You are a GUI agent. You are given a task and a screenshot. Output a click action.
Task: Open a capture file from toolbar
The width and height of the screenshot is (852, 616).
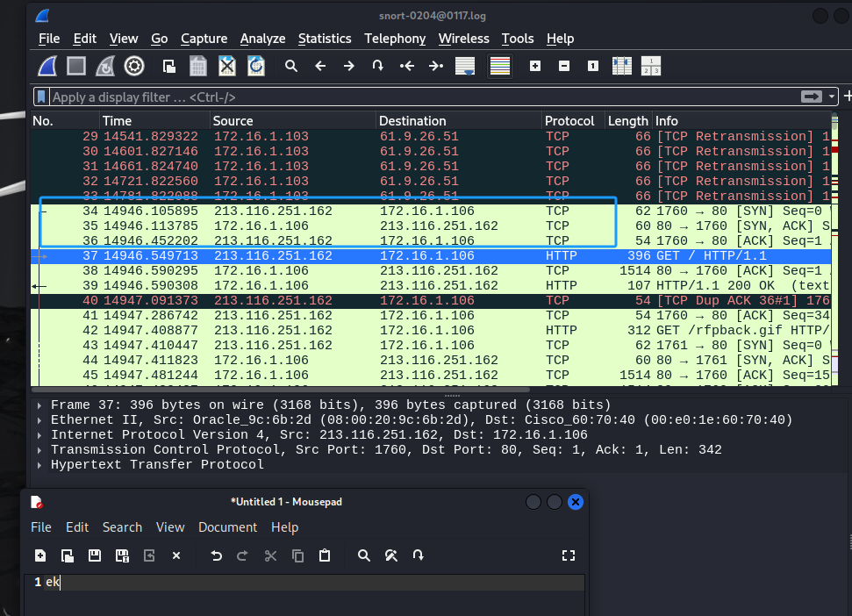pos(169,67)
